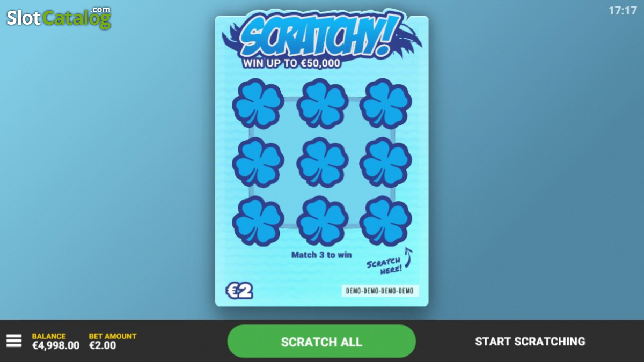The width and height of the screenshot is (644, 362).
Task: Click the DEMO-DEMO-DEMO-DEMO serial label
Action: click(x=380, y=291)
